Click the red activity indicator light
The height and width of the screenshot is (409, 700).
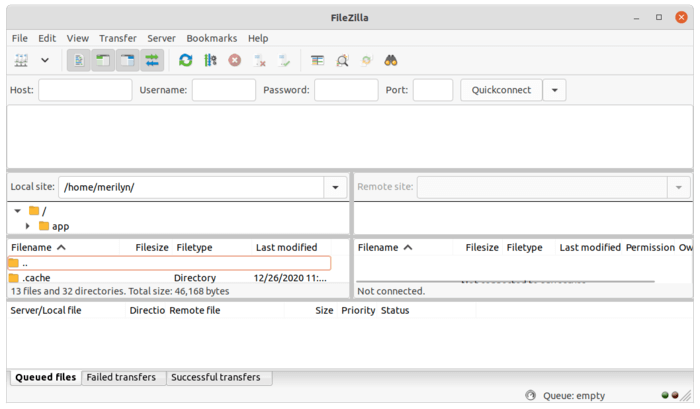(675, 395)
